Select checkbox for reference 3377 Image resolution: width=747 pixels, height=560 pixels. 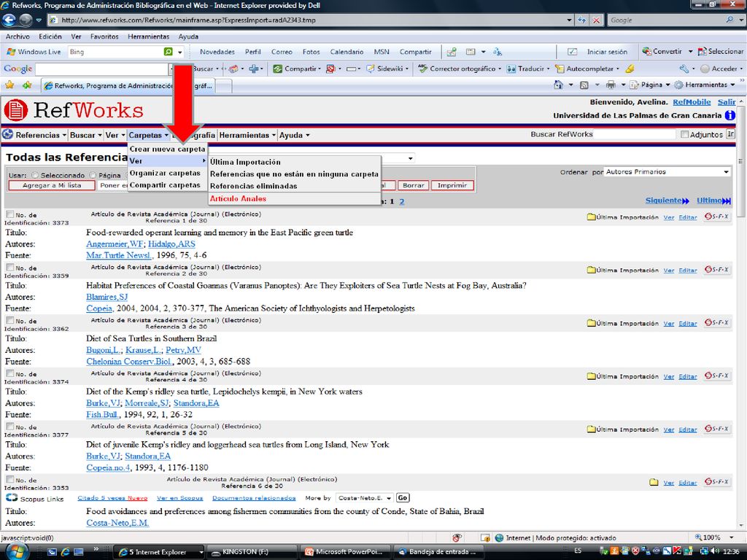point(9,427)
